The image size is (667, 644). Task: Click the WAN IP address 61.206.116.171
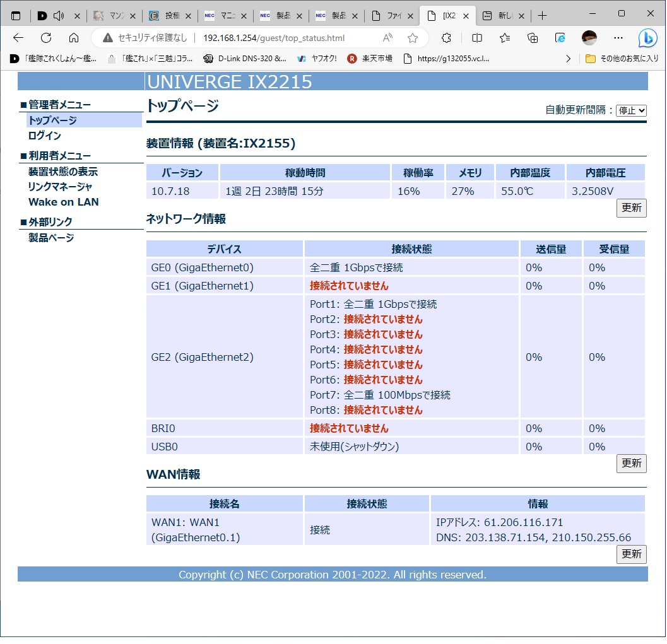tap(523, 522)
